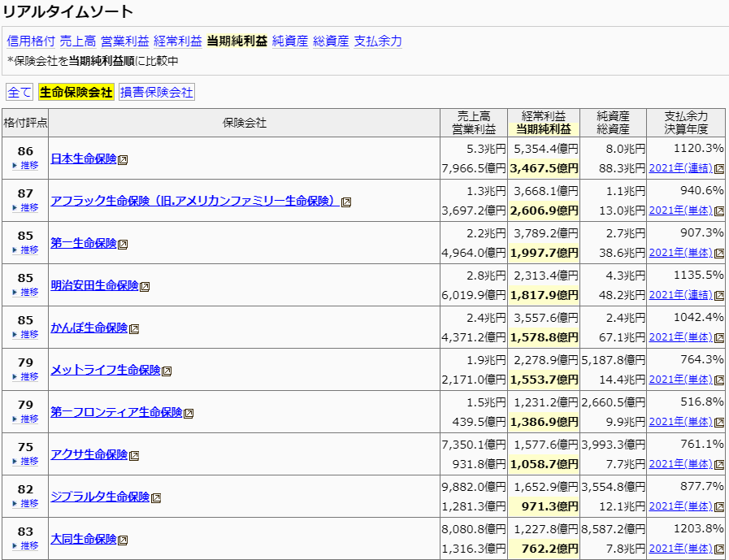The height and width of the screenshot is (560, 729).
Task: Select the 当期純利益 sort option
Action: (237, 41)
